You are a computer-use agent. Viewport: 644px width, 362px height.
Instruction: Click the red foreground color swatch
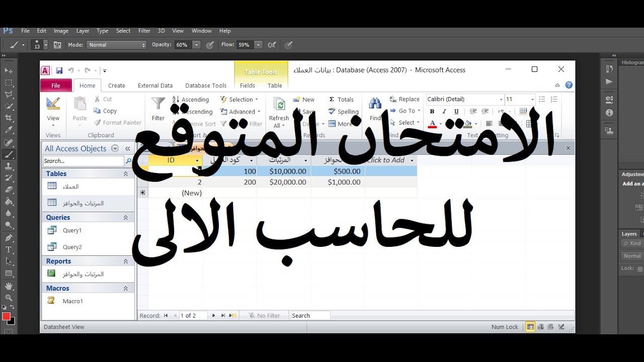click(x=6, y=316)
